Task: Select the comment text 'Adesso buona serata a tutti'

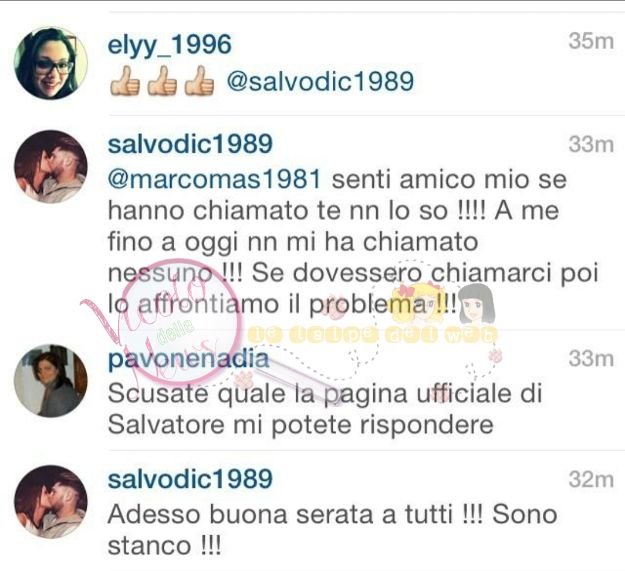Action: click(280, 514)
